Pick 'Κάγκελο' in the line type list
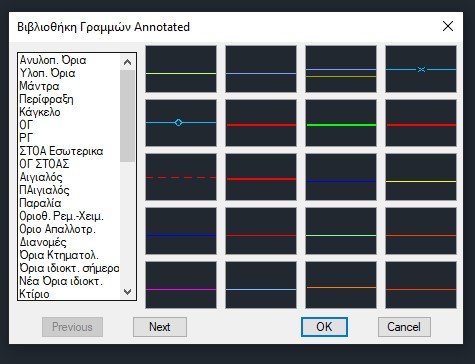 (40, 112)
